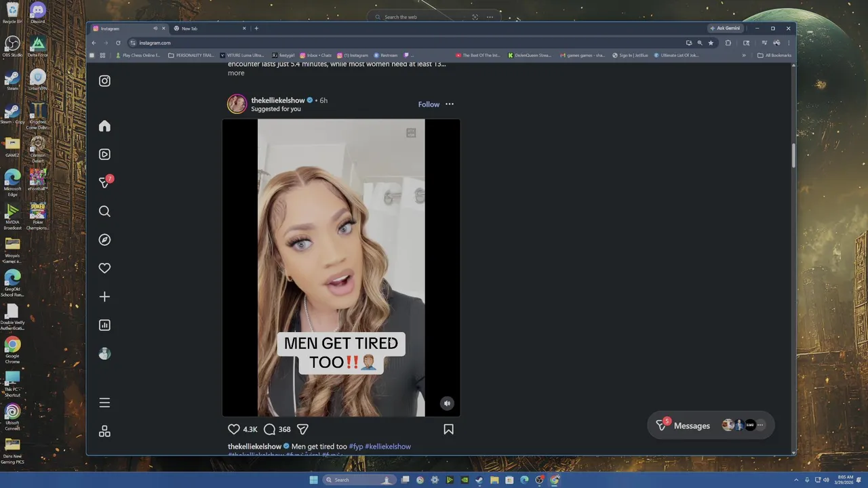The height and width of the screenshot is (488, 868).
Task: Open Chrome apps grid in bookmarks bar
Action: click(x=102, y=56)
